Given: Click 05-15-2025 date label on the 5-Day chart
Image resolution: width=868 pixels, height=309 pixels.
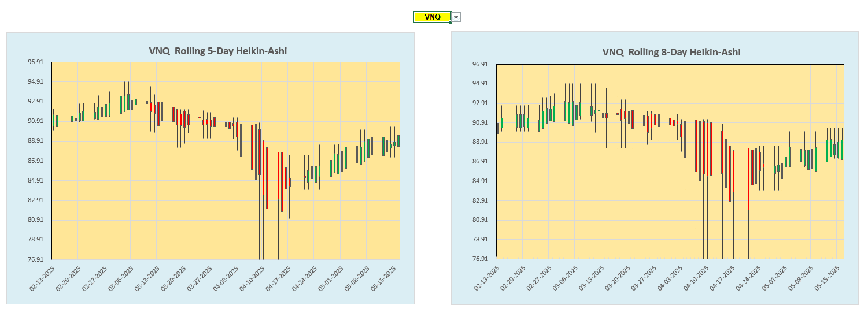Looking at the screenshot, I should coord(382,279).
